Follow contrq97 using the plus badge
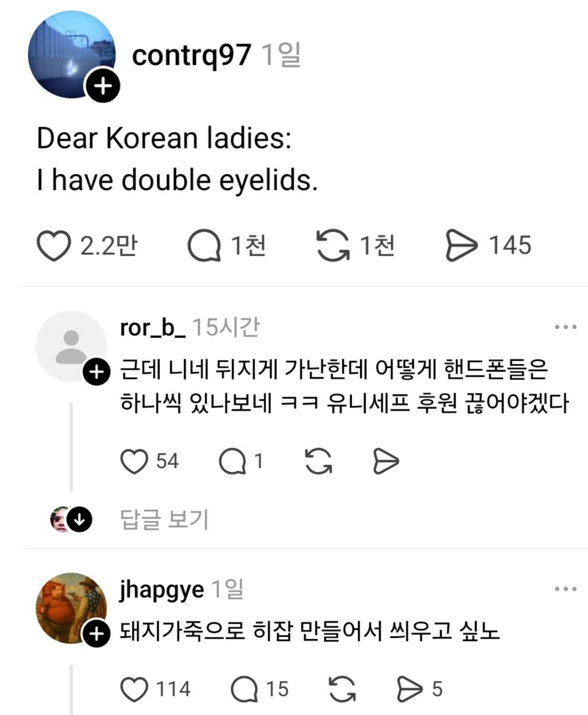This screenshot has height=715, width=588. click(x=103, y=87)
